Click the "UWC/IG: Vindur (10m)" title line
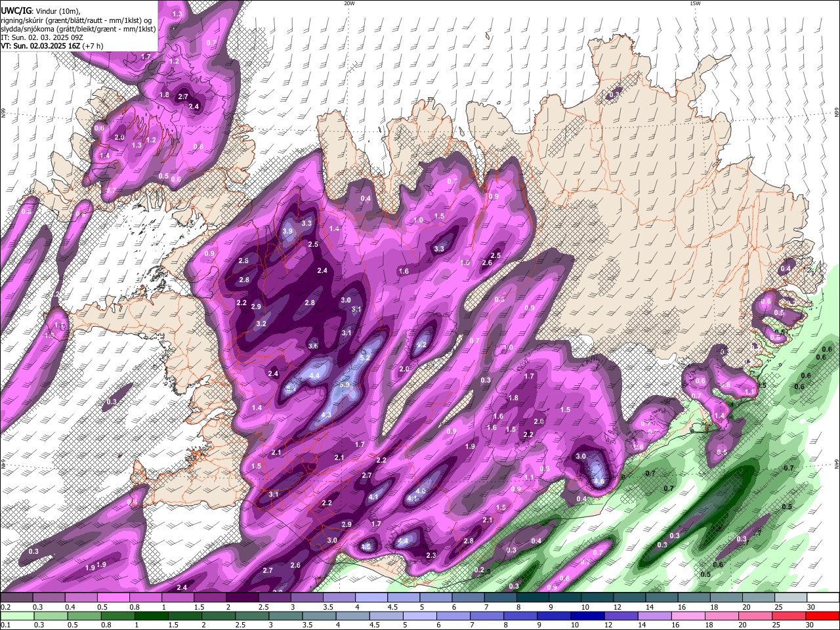This screenshot has height=630, width=840. click(40, 10)
